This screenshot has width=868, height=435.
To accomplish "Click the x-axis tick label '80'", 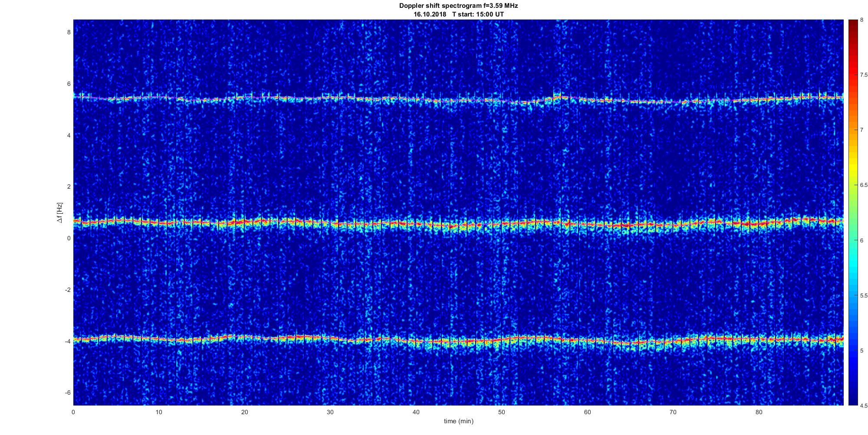I will point(759,412).
